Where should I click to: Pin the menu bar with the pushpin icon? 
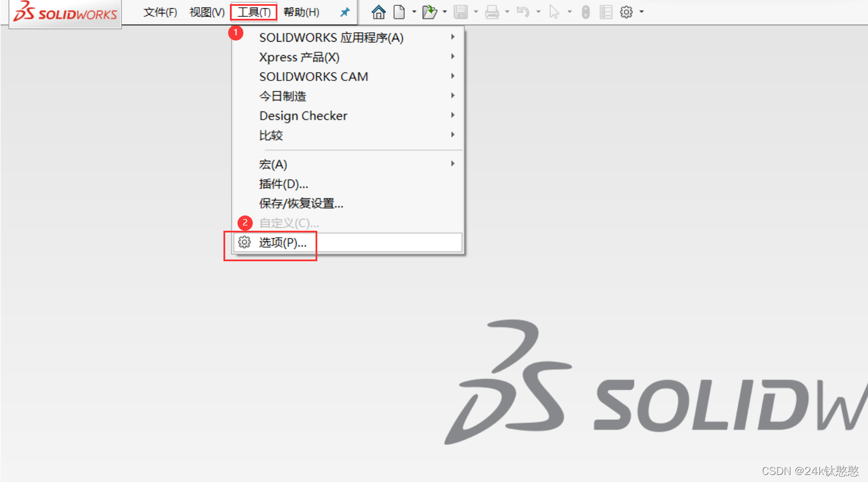point(345,12)
